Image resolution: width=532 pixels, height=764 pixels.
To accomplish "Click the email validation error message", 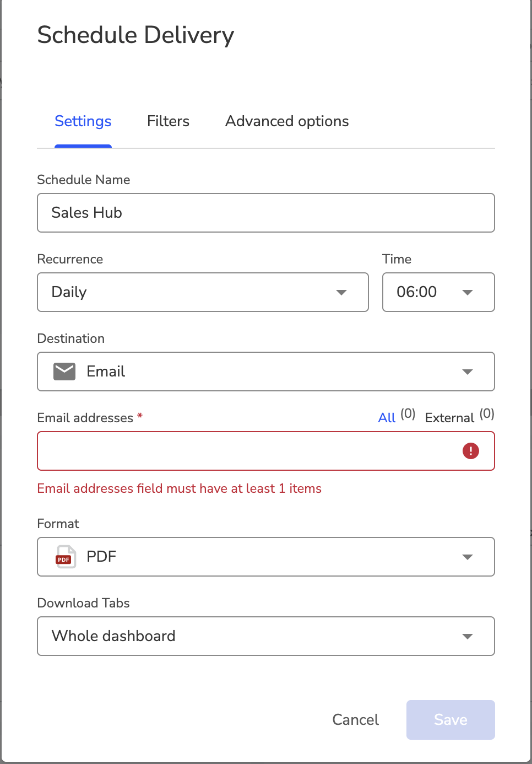I will tap(180, 488).
